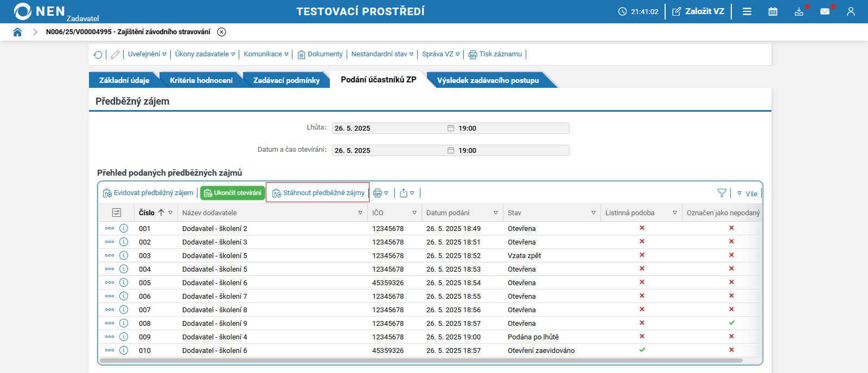Click Podána po lhůtě status
868x373 pixels.
coord(533,337)
